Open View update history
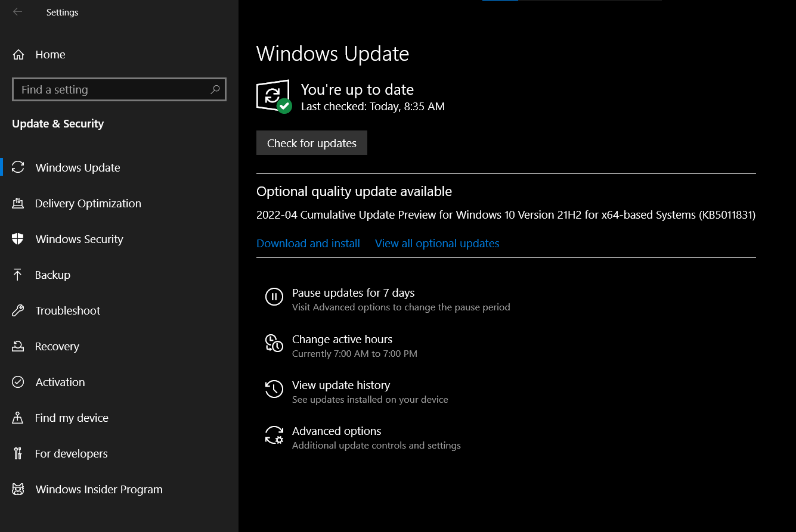This screenshot has height=532, width=796. 341,385
